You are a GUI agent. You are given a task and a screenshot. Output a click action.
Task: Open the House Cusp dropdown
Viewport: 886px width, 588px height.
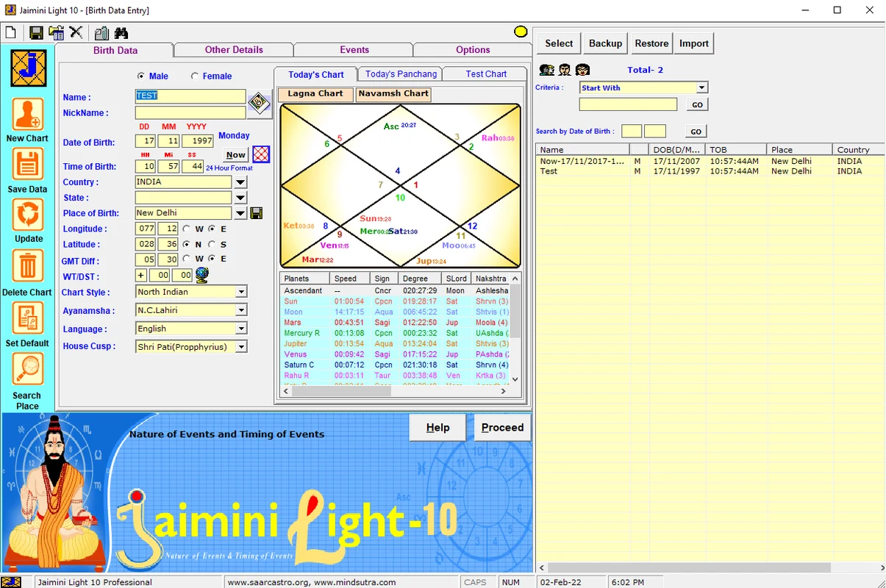click(x=240, y=347)
